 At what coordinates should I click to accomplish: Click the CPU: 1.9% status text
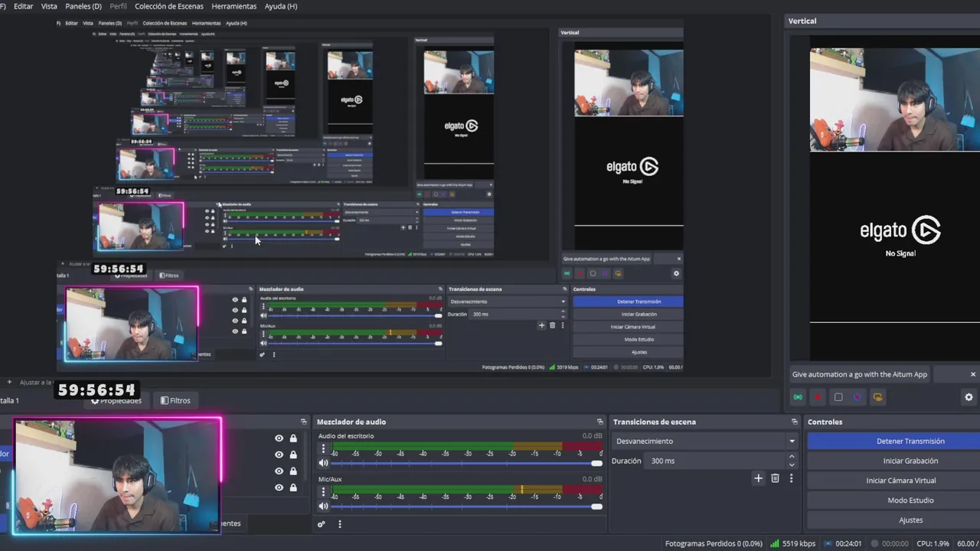tap(933, 543)
